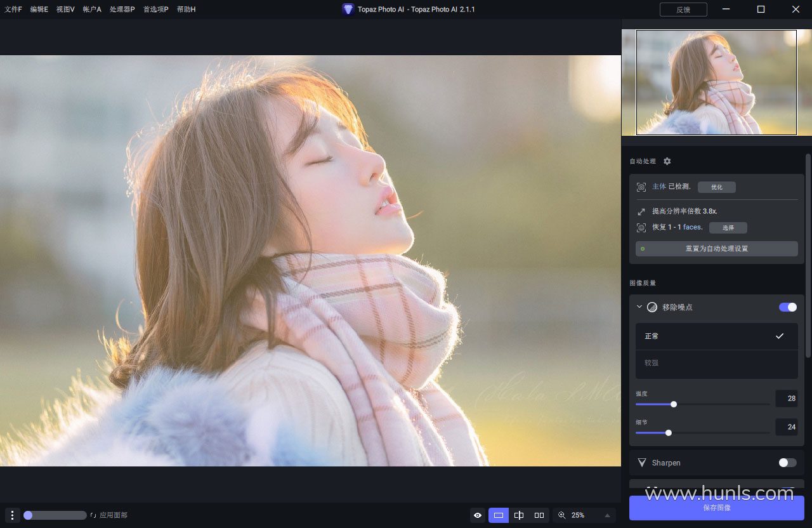The image size is (812, 528).
Task: Toggle the eye preview visibility button
Action: [x=478, y=515]
